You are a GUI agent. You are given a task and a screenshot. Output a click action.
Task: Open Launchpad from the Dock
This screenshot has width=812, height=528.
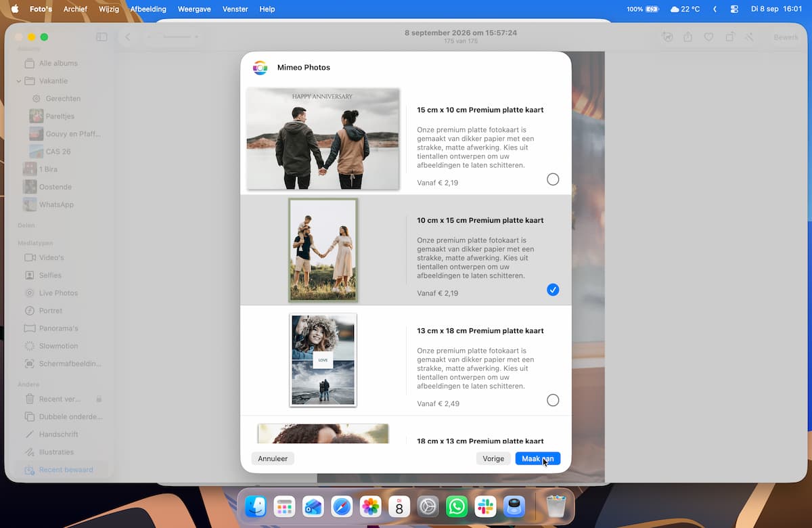click(284, 506)
